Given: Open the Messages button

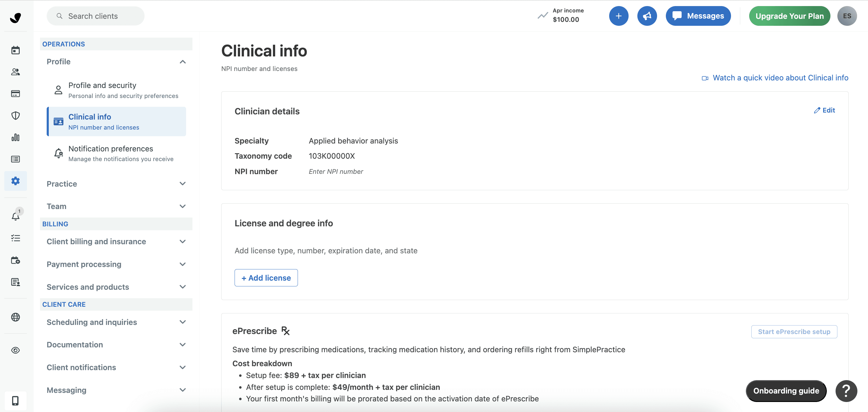Looking at the screenshot, I should tap(698, 16).
